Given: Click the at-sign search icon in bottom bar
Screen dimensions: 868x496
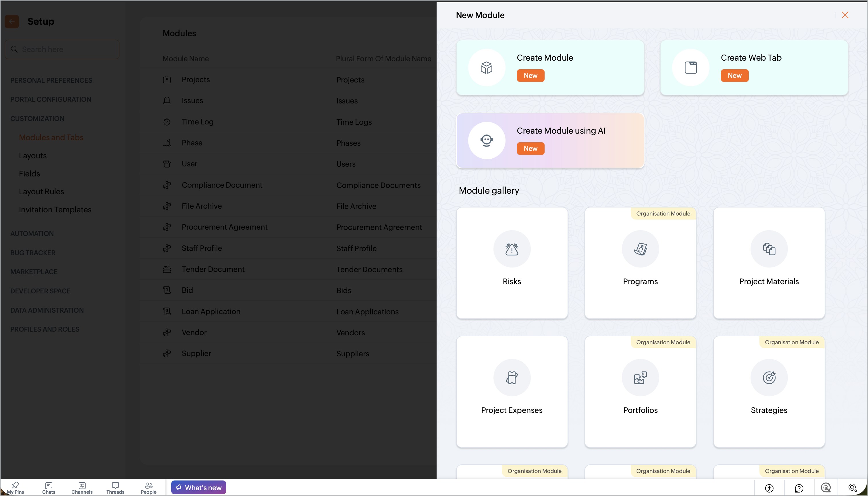Looking at the screenshot, I should 826,488.
